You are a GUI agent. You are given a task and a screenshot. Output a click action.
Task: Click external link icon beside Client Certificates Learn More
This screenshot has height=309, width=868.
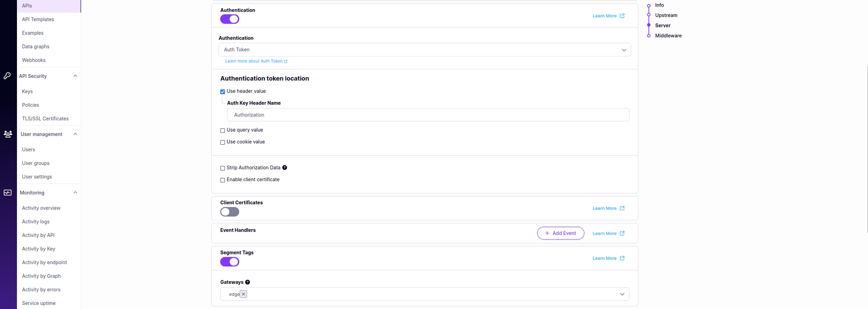(x=622, y=208)
